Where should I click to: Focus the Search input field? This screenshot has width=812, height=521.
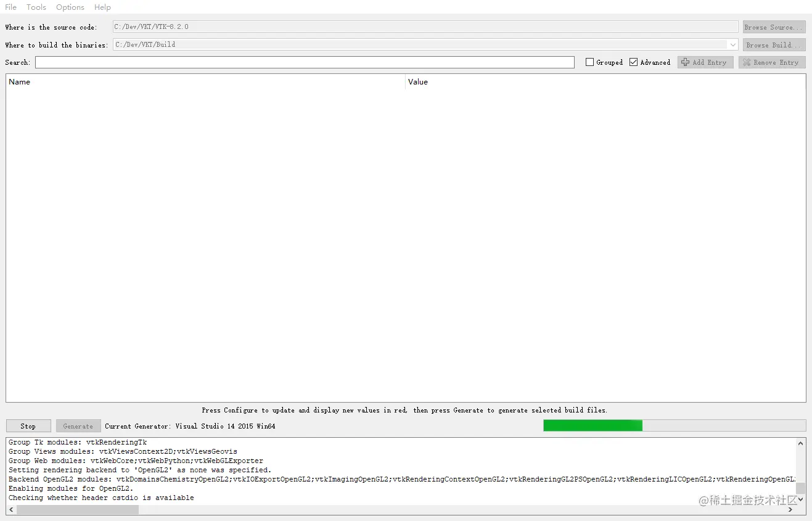305,62
